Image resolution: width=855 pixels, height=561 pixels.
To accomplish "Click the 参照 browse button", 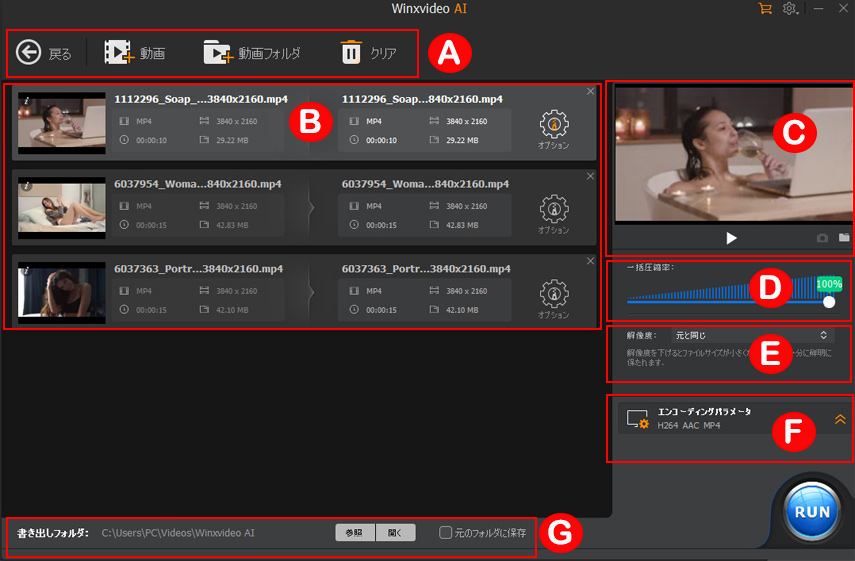I will click(x=354, y=533).
